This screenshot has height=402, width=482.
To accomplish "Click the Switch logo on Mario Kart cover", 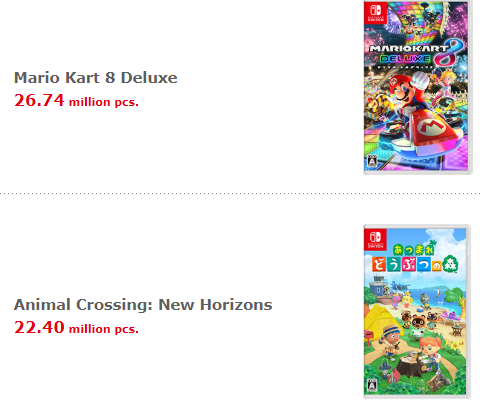I will (375, 13).
